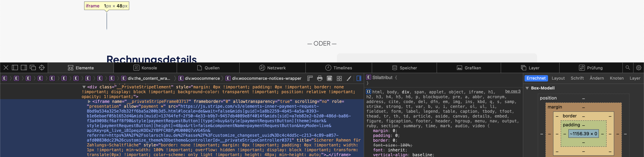
Task: Toggle rulers icon in the DOM toolbar
Action: tap(310, 78)
